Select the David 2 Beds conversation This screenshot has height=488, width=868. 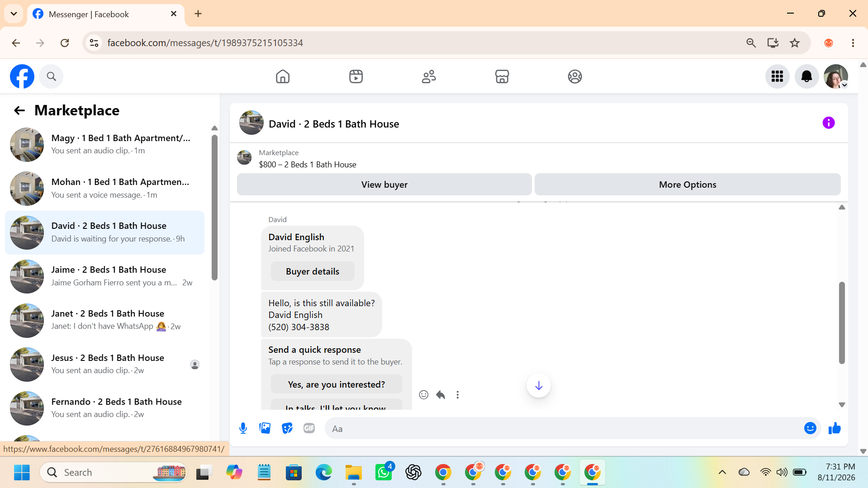(x=105, y=232)
